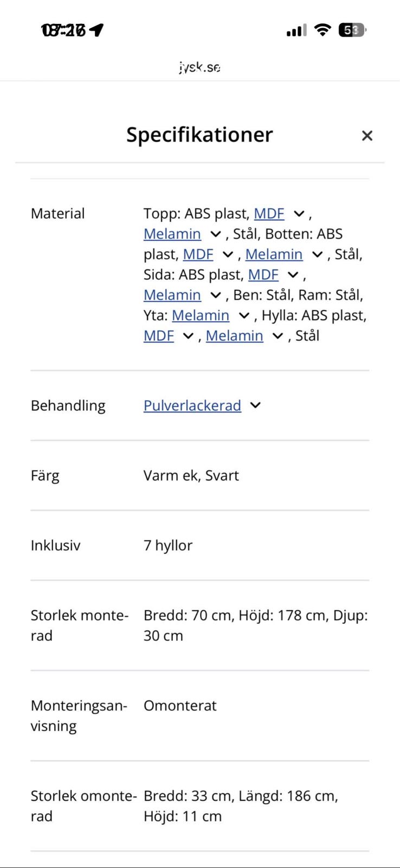
Task: Tap the jysk.se address bar
Action: pos(200,67)
